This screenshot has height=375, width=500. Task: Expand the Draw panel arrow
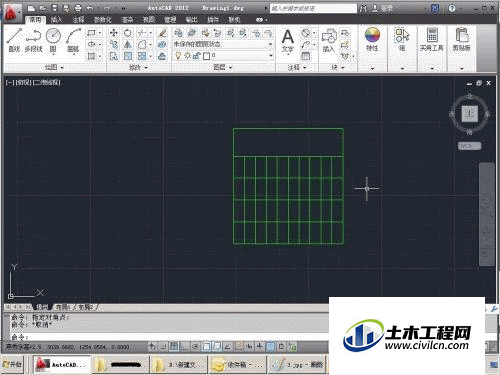62,68
